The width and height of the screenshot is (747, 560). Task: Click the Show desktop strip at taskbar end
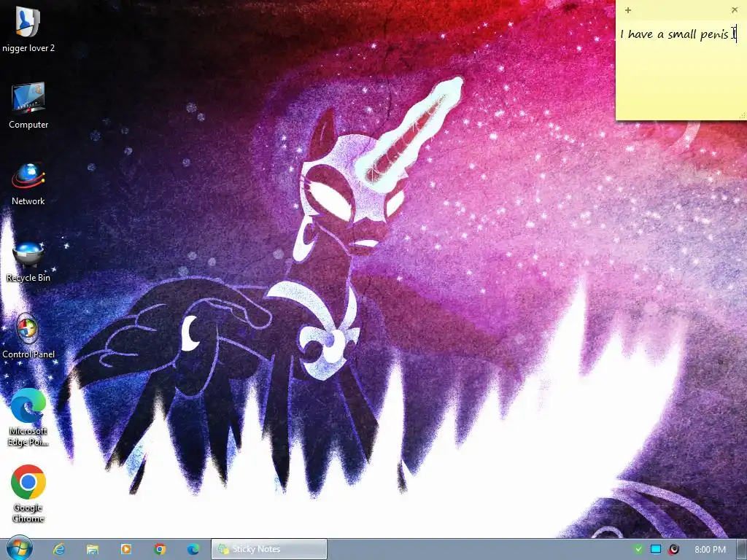(x=742, y=549)
